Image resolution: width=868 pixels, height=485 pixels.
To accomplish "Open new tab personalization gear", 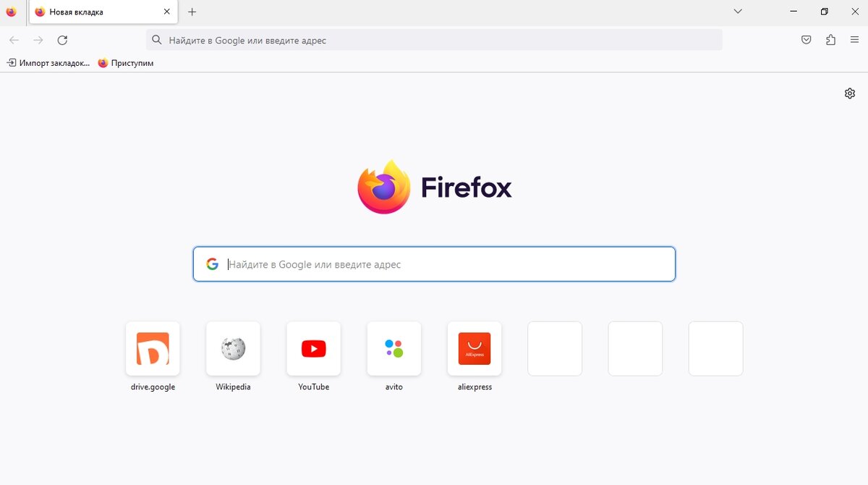I will (x=850, y=93).
